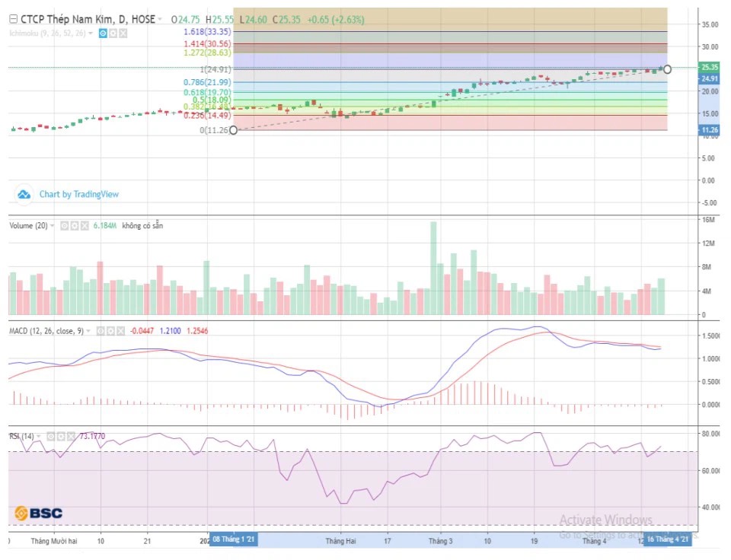This screenshot has height=560, width=731.
Task: Expand dropdown arrow beside HOSE symbol title
Action: [160, 19]
